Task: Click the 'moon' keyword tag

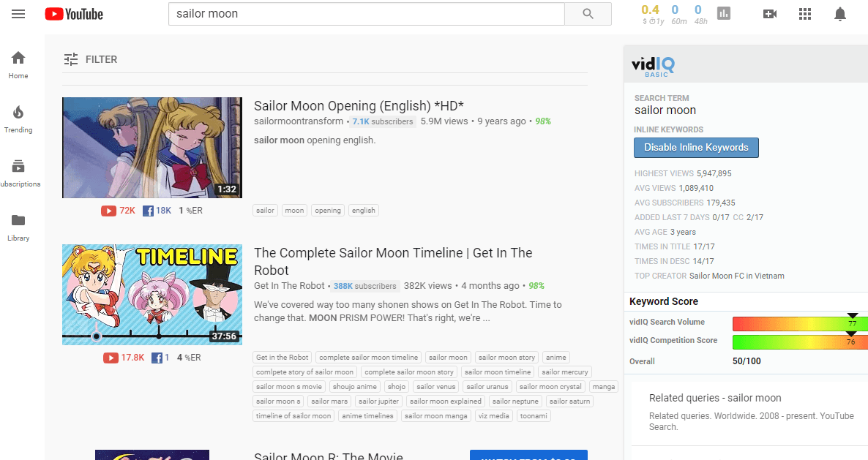Action: click(294, 211)
